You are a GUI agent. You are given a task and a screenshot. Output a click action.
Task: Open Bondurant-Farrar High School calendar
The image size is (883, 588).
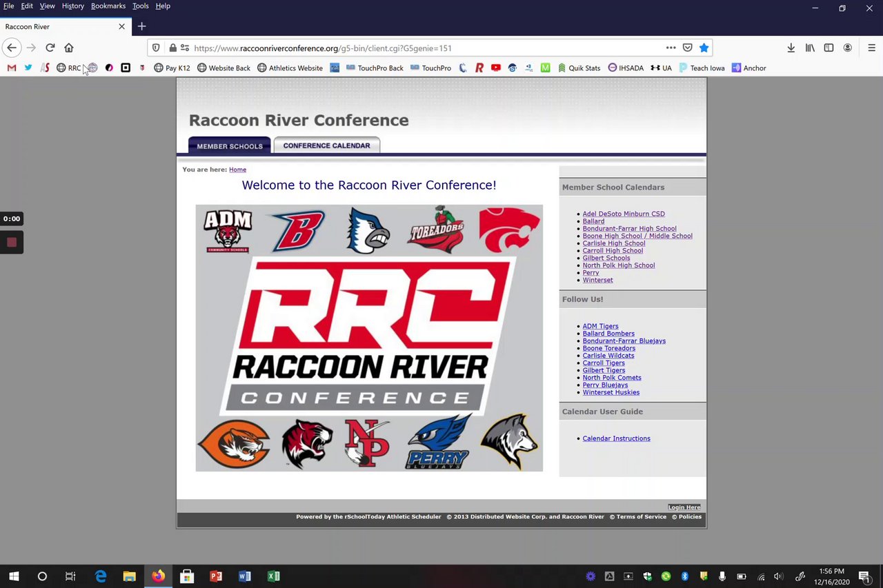coord(629,228)
